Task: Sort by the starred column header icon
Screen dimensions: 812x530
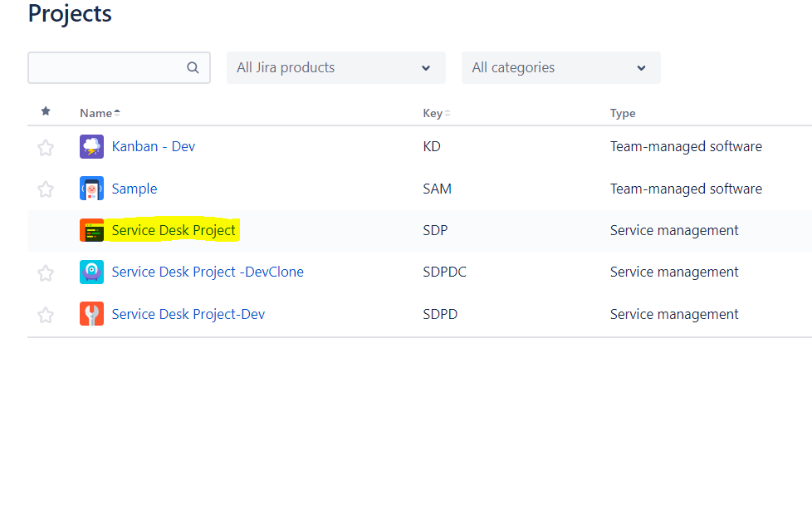Action: click(46, 111)
